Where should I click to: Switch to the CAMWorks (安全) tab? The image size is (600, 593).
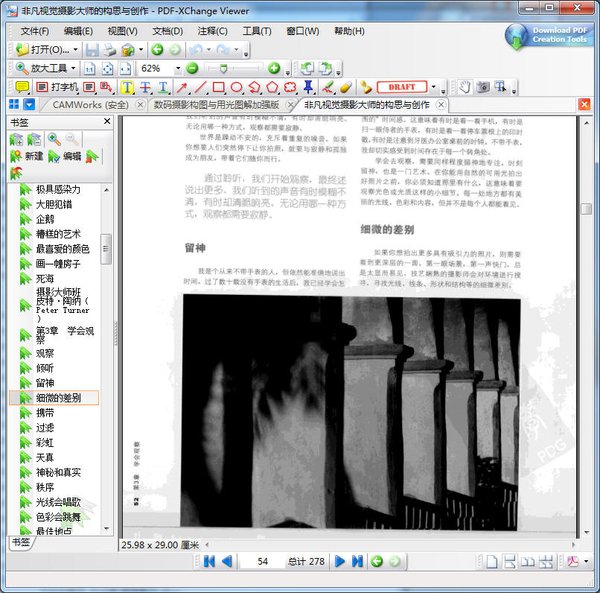point(90,105)
